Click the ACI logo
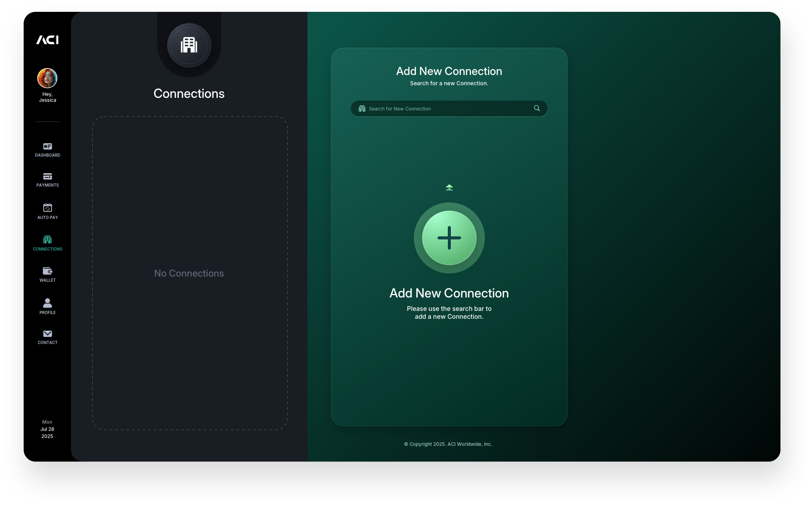The width and height of the screenshot is (812, 505). pyautogui.click(x=47, y=40)
